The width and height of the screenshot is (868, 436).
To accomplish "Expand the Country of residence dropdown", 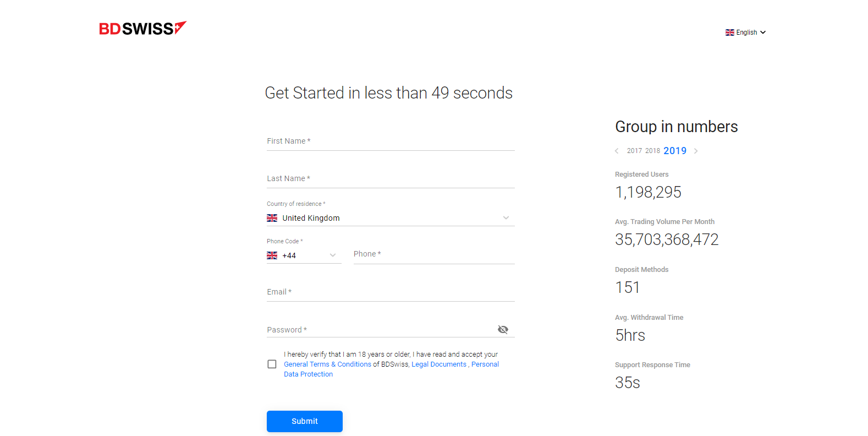I will [x=506, y=218].
